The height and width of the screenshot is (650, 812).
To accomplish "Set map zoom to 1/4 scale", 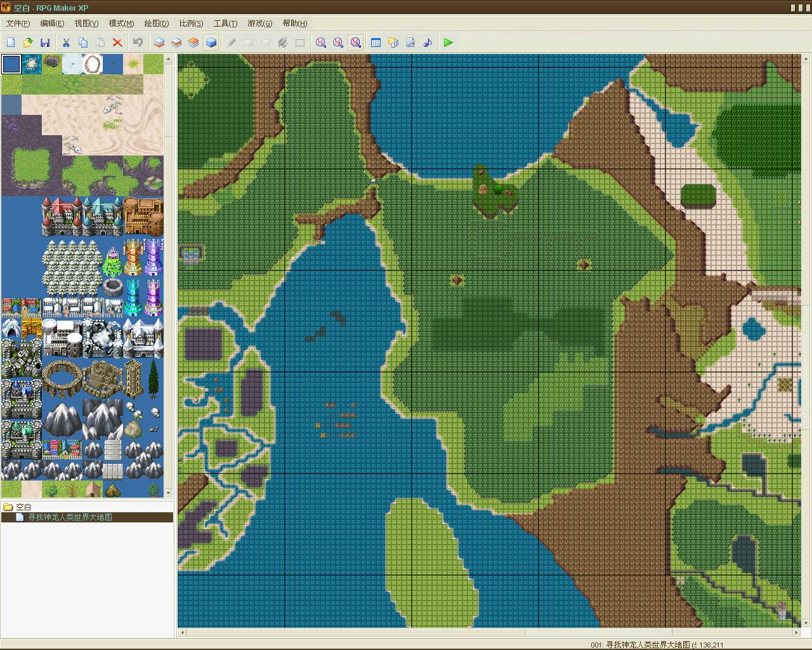I will point(355,43).
